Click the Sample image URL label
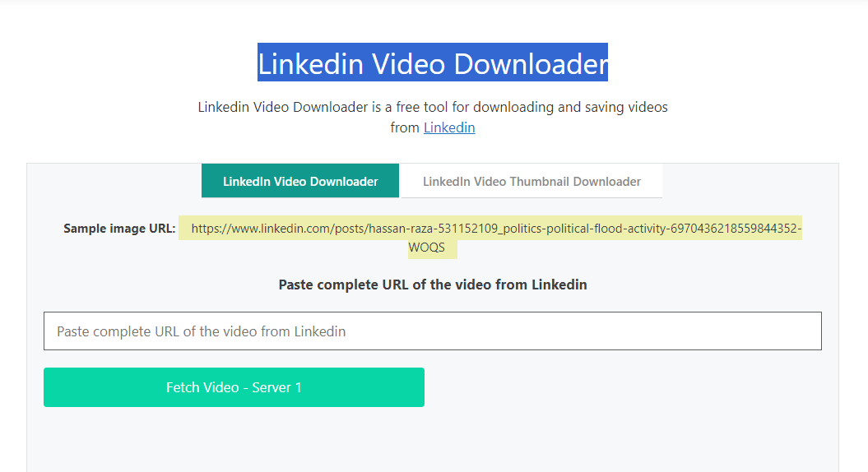 [x=119, y=229]
